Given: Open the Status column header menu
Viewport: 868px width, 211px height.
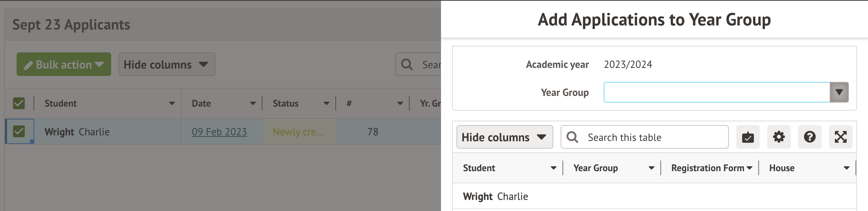Looking at the screenshot, I should (327, 104).
